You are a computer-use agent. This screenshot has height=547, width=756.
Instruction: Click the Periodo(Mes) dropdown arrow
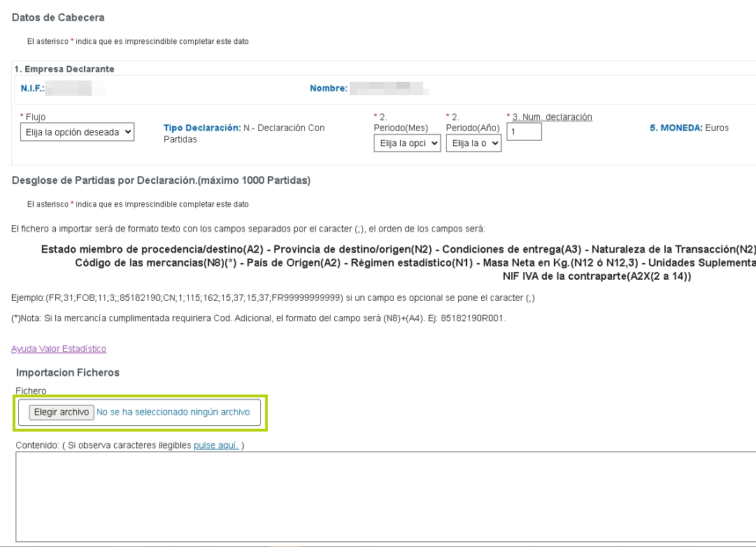[x=434, y=143]
